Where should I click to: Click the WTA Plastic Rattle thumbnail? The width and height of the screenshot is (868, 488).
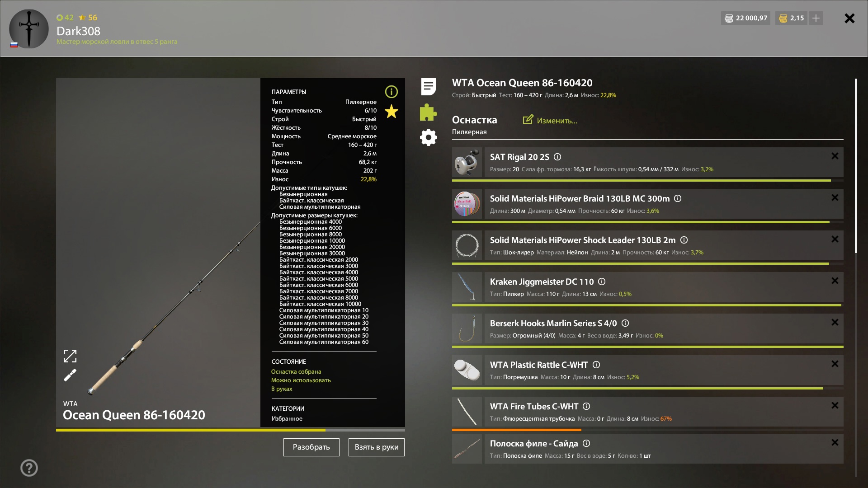coord(467,370)
